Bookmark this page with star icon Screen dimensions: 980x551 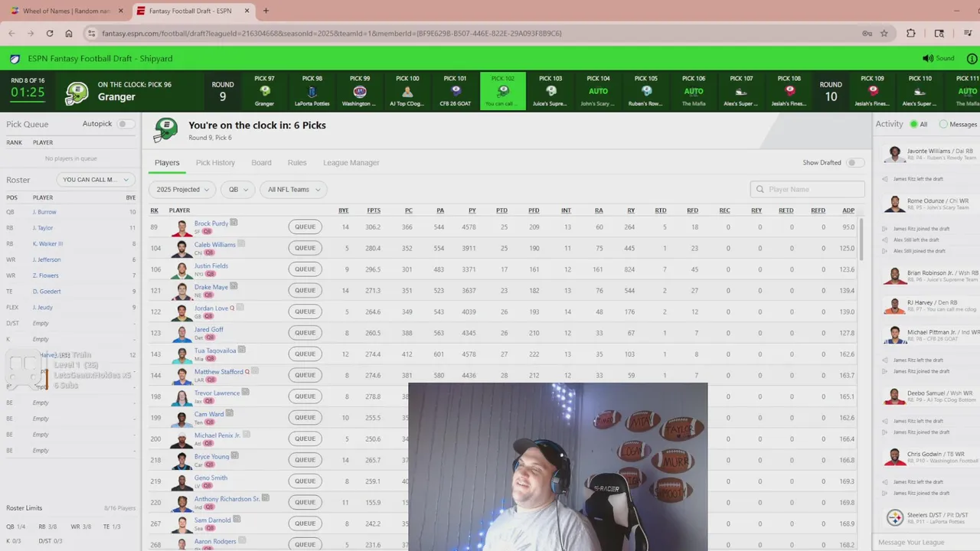pyautogui.click(x=884, y=33)
